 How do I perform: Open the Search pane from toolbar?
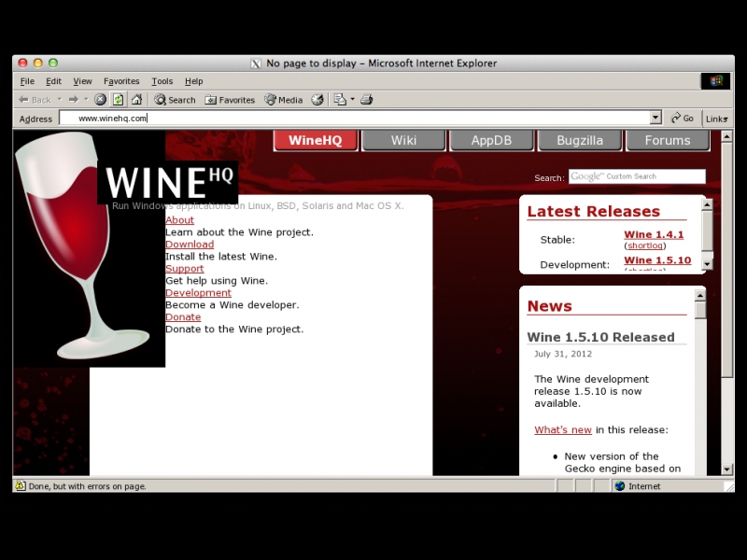175,100
